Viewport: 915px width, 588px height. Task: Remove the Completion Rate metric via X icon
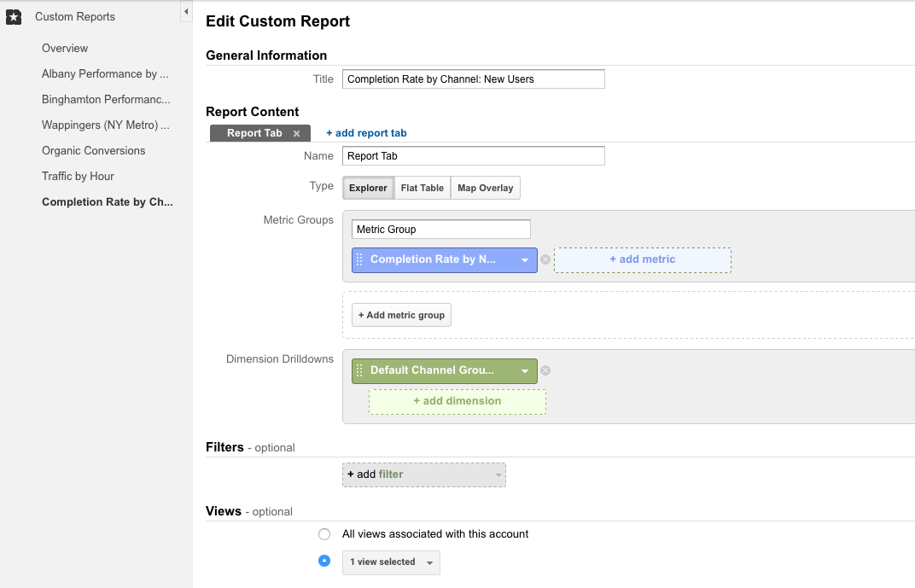[545, 259]
